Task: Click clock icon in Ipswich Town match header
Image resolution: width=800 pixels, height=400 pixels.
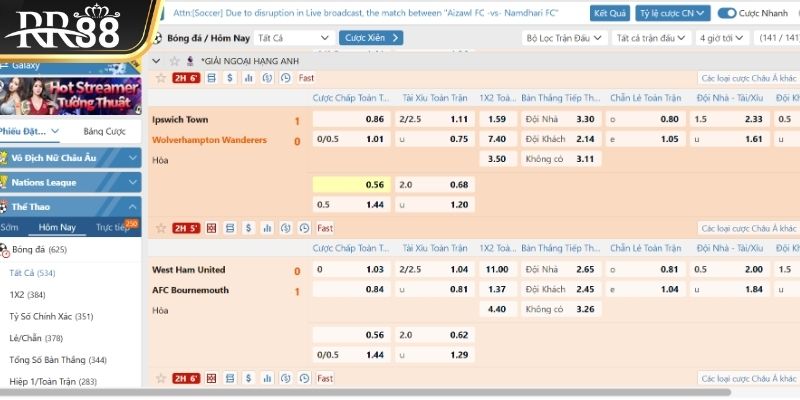Action: tap(286, 78)
